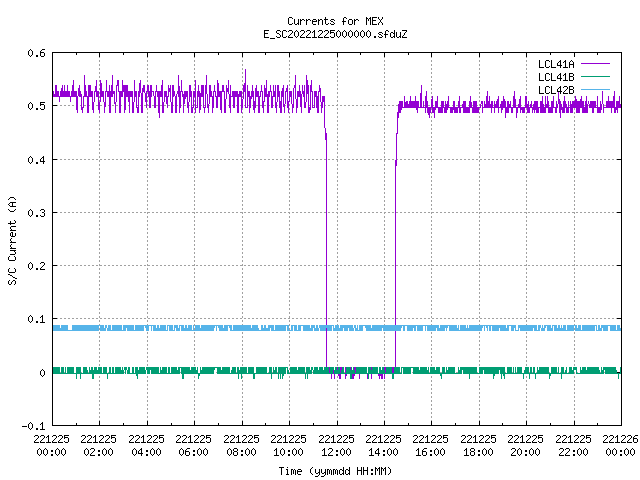The height and width of the screenshot is (480, 640).
Task: Click the -0.1 y-axis tick label
Action: point(33,426)
